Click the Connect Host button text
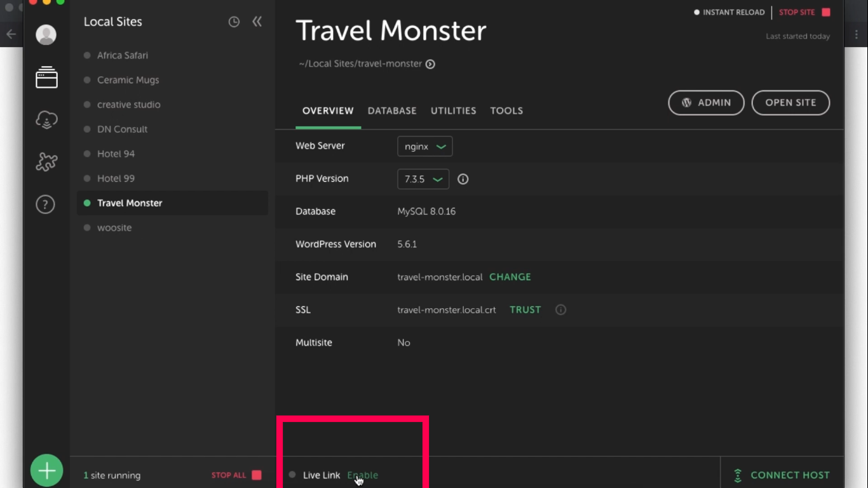 click(x=790, y=475)
